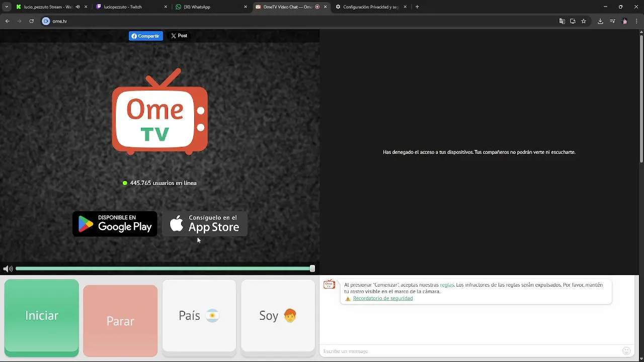This screenshot has width=644, height=362.
Task: Open the tab search dropdown arrow
Action: pyautogui.click(x=7, y=7)
